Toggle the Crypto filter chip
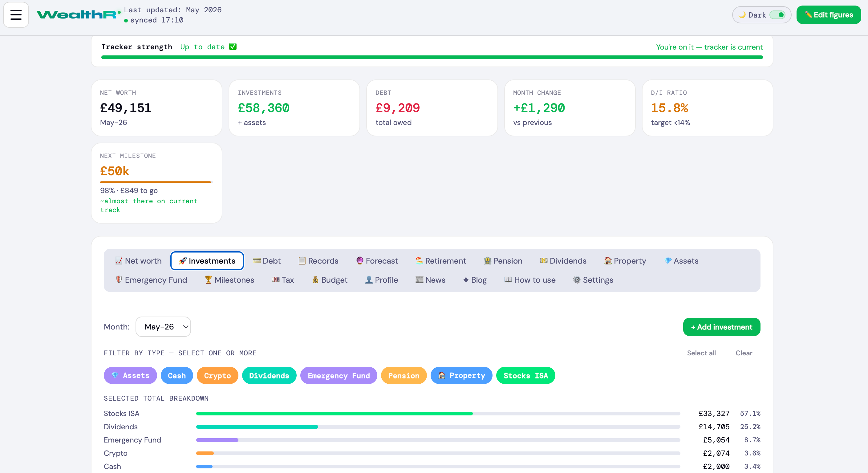This screenshot has width=868, height=473. (x=217, y=375)
